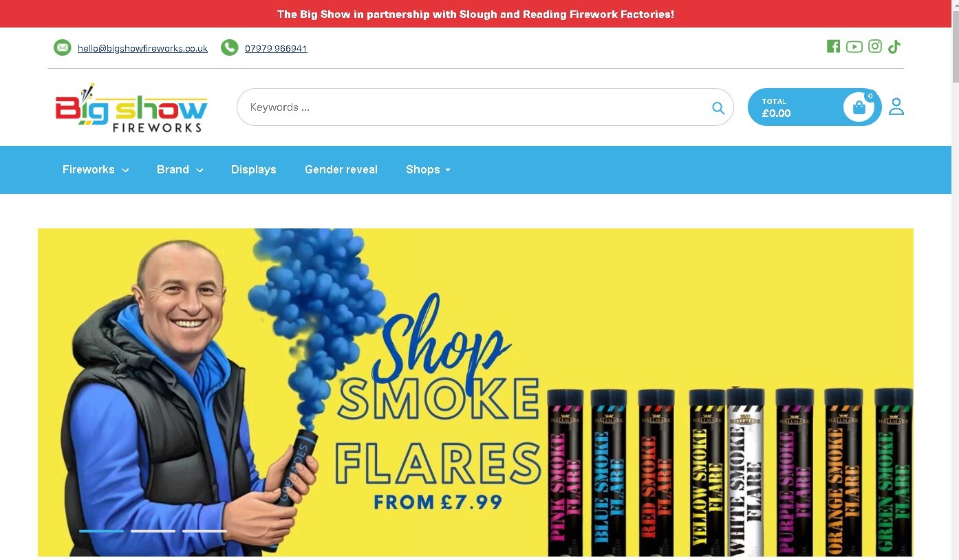Click the 07979 966941 phone link

[x=276, y=48]
